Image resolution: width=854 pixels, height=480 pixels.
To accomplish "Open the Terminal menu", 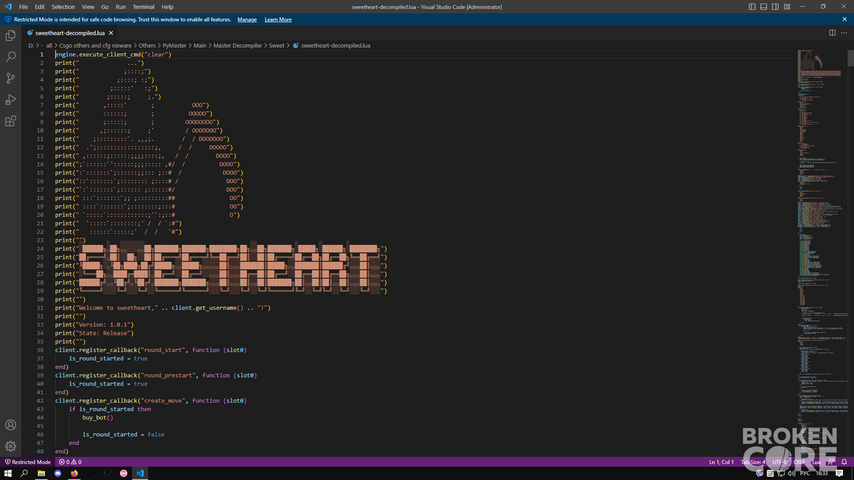I will [143, 7].
